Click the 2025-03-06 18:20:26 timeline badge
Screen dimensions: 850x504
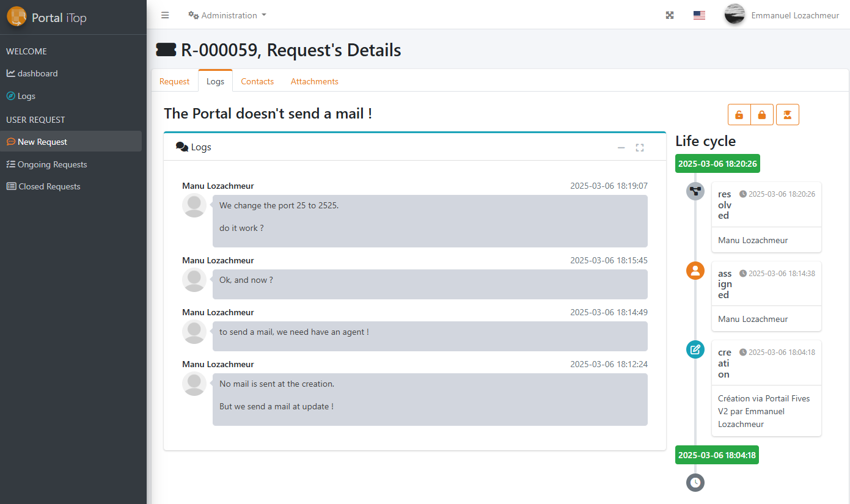point(717,164)
